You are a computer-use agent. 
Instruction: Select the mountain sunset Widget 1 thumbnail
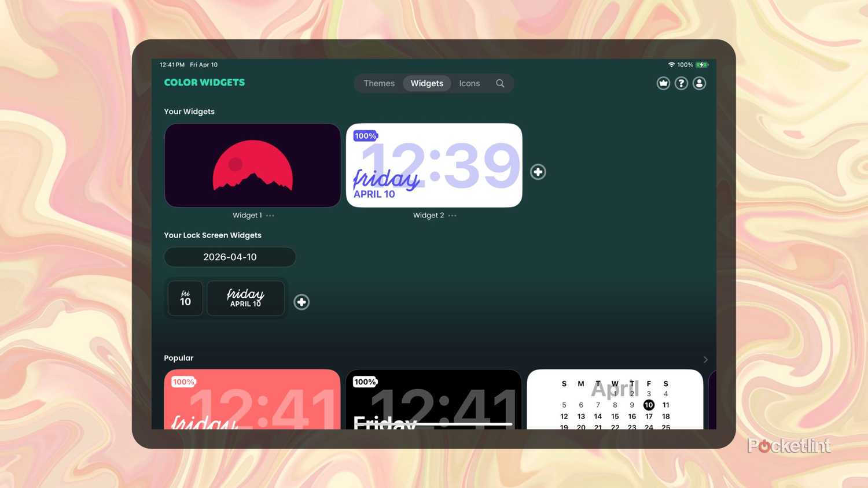click(x=252, y=165)
